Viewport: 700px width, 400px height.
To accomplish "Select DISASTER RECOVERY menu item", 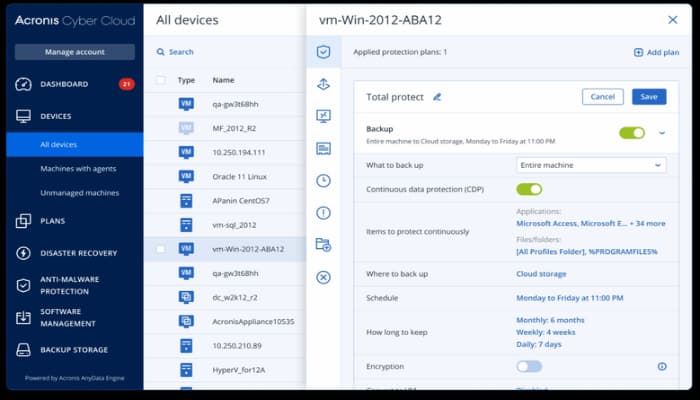I will point(79,253).
